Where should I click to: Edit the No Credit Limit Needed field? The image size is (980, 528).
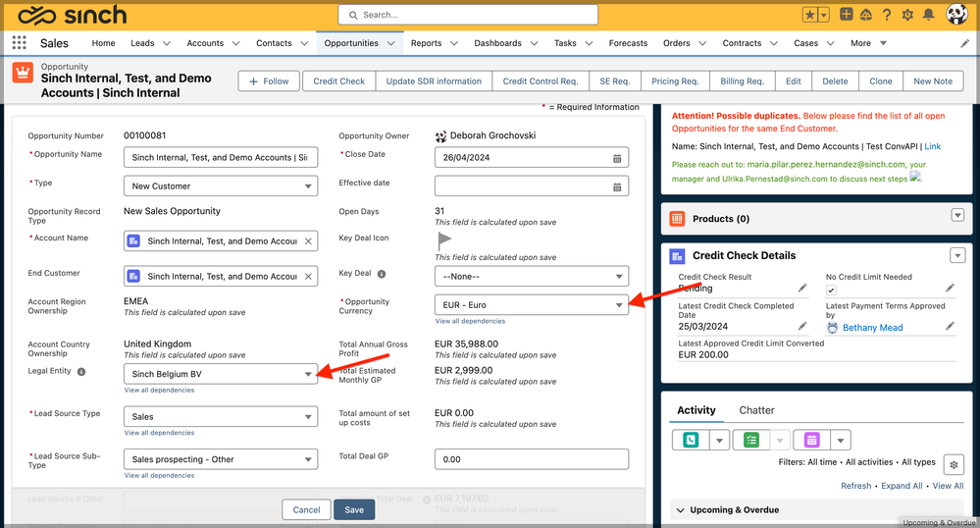(950, 288)
